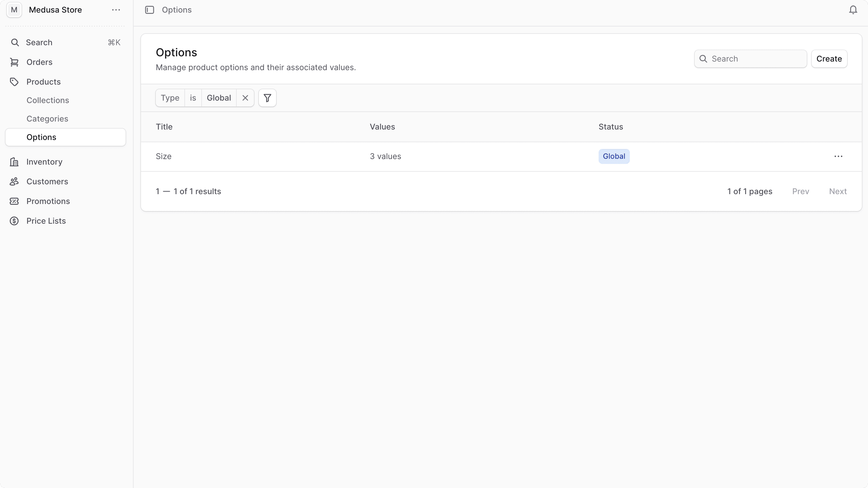Screen dimensions: 868x488
Task: Click the Orders cart icon
Action: pyautogui.click(x=14, y=62)
